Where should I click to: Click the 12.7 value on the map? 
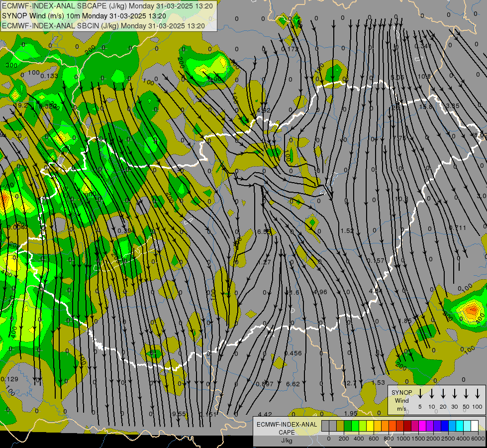tap(350, 383)
